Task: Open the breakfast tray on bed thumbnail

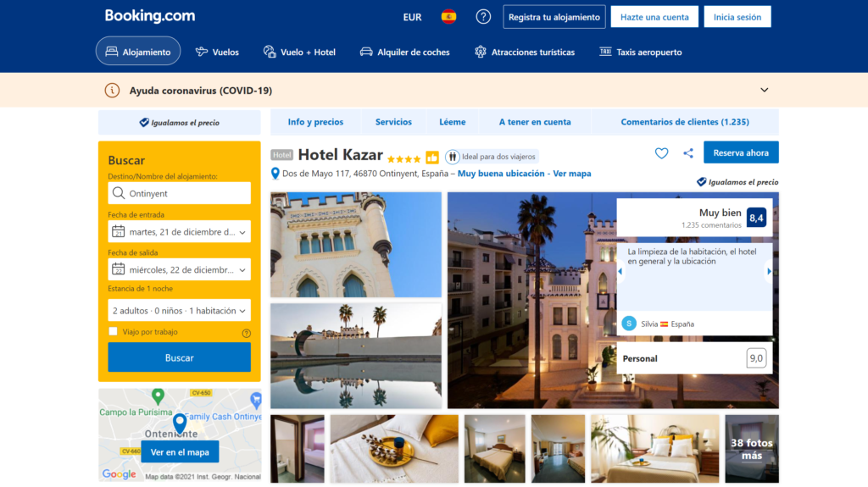Action: (x=394, y=449)
